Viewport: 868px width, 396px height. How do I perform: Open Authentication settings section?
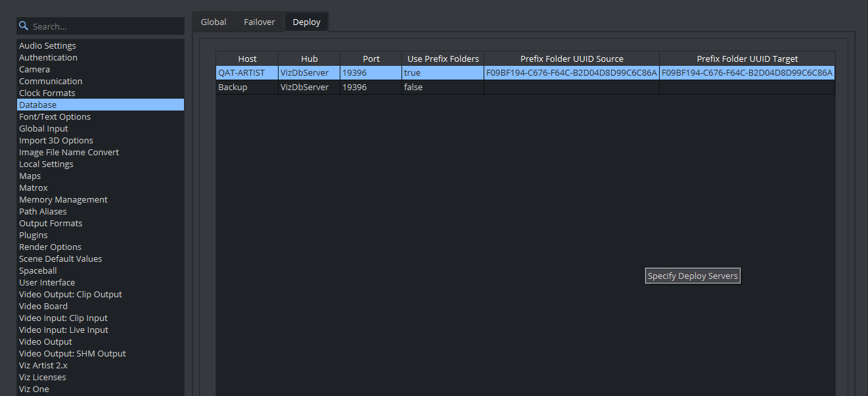pos(48,57)
